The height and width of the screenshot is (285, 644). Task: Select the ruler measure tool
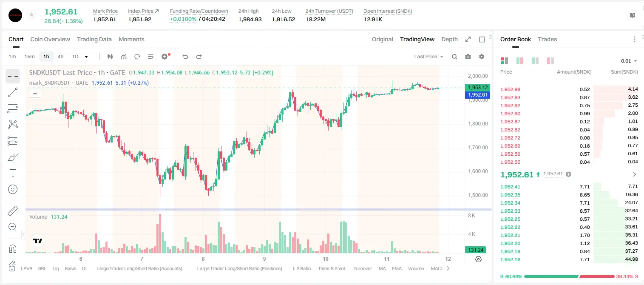[x=13, y=211]
